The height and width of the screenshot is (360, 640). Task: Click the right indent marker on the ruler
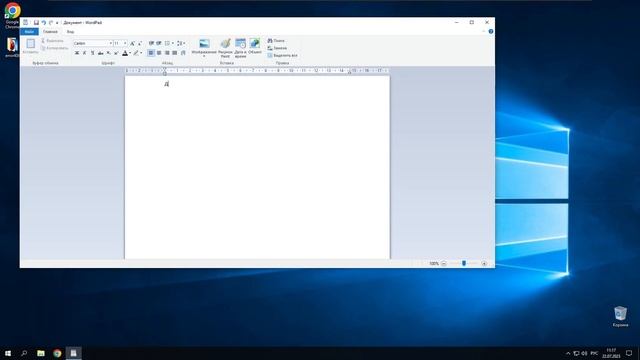(349, 72)
